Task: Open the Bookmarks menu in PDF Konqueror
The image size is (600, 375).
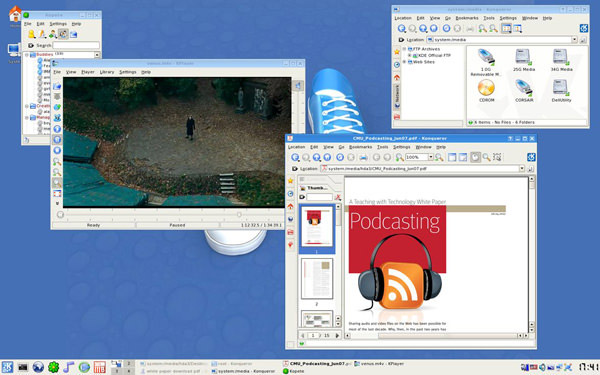Action: pyautogui.click(x=360, y=147)
